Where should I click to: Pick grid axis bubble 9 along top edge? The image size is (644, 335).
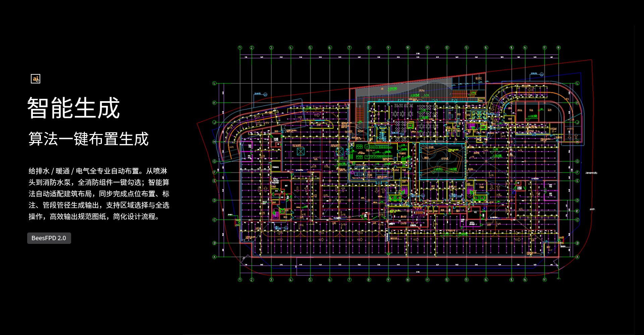point(388,48)
